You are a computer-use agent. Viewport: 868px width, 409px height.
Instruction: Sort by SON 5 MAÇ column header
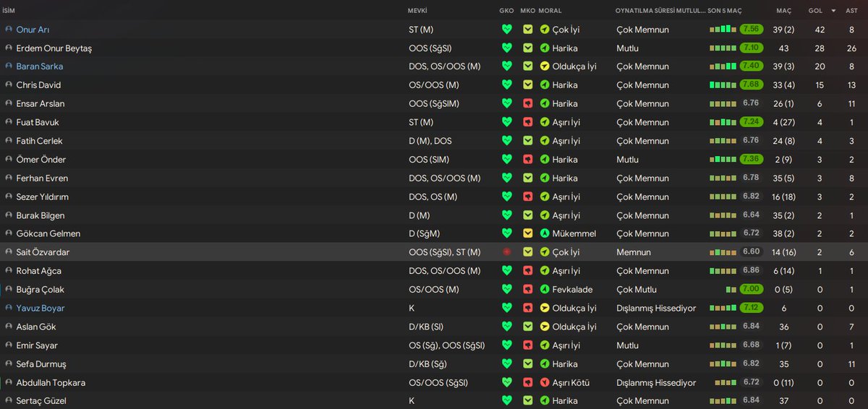tap(725, 11)
